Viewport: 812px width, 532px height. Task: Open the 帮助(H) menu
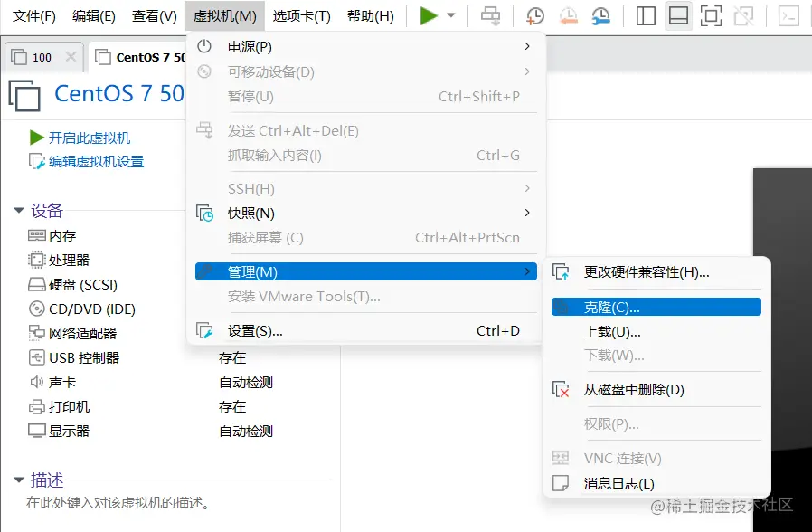tap(370, 16)
